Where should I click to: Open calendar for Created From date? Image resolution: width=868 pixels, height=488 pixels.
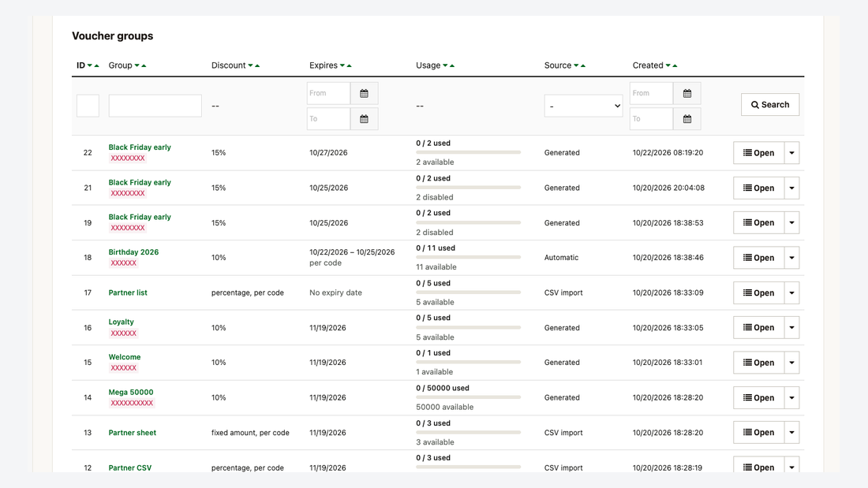point(687,93)
